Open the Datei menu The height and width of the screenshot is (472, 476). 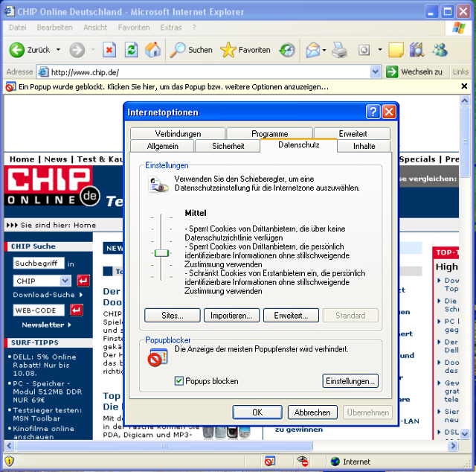tap(18, 28)
